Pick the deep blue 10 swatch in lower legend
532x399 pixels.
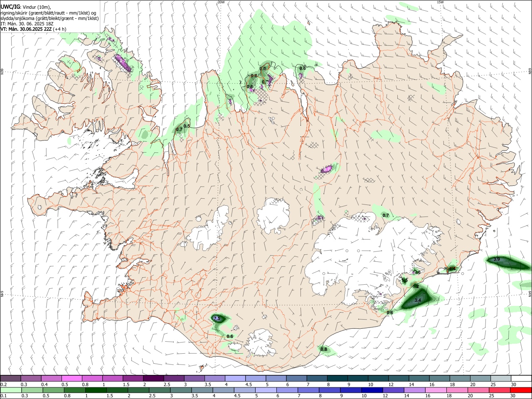coord(372,390)
